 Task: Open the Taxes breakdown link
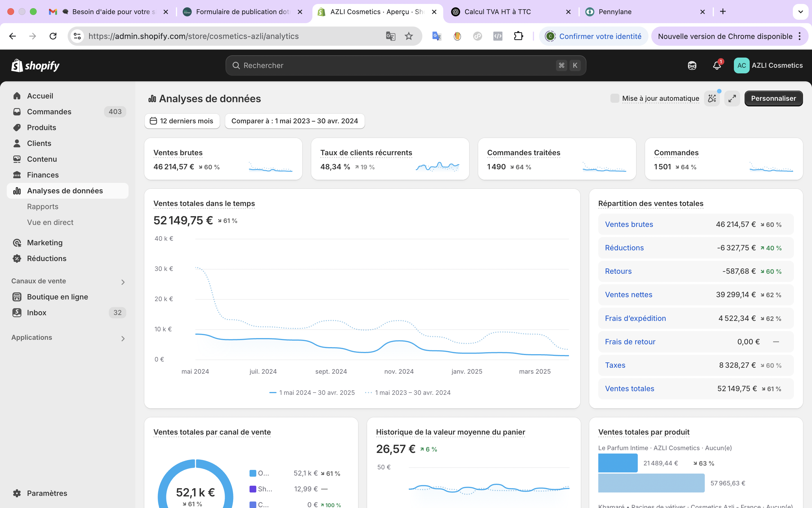[615, 365]
